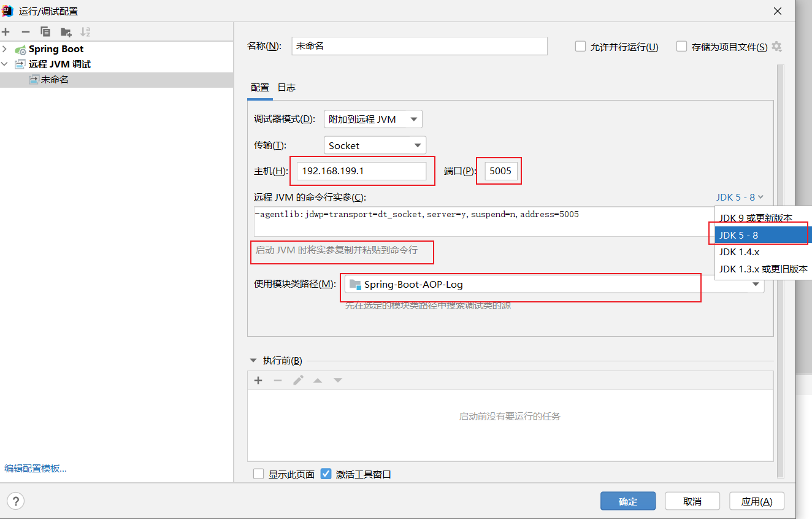This screenshot has height=519, width=812.
Task: Click the sort configurations alphabetically icon
Action: [86, 31]
